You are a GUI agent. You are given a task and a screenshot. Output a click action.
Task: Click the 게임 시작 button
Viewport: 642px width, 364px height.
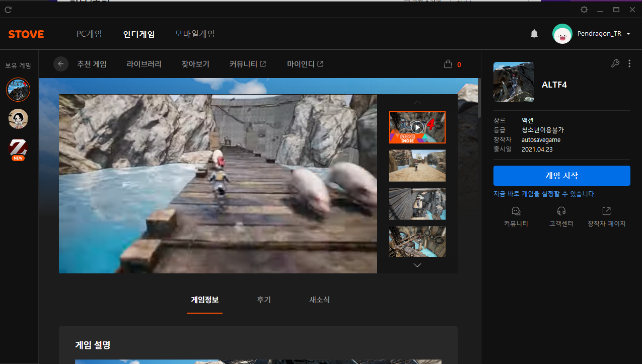561,176
